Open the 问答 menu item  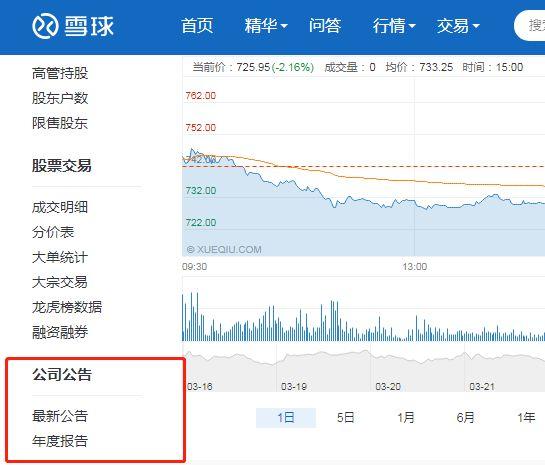pos(325,26)
